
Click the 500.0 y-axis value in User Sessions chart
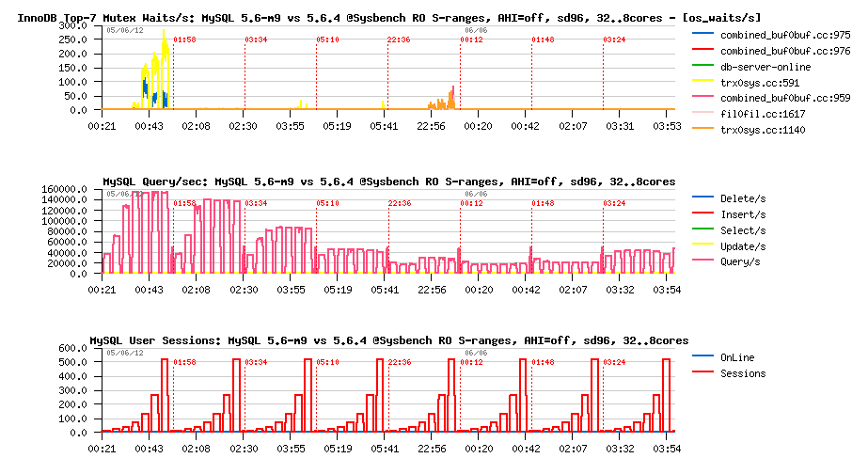point(73,362)
